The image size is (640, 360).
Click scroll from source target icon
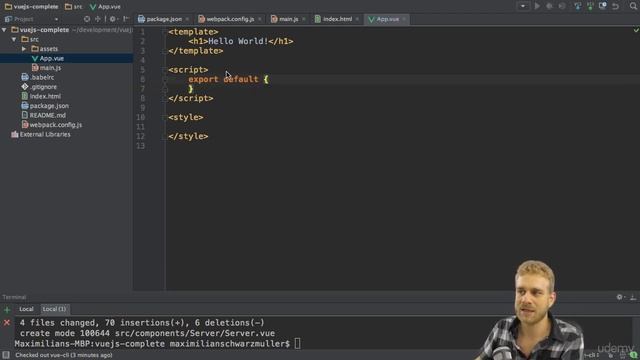pos(87,19)
